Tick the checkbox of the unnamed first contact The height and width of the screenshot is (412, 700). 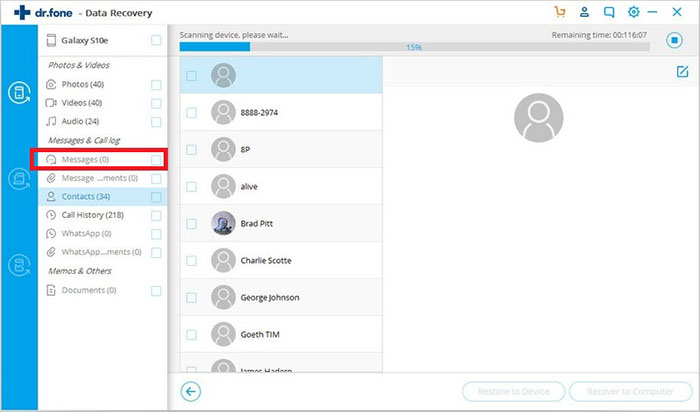[x=191, y=76]
